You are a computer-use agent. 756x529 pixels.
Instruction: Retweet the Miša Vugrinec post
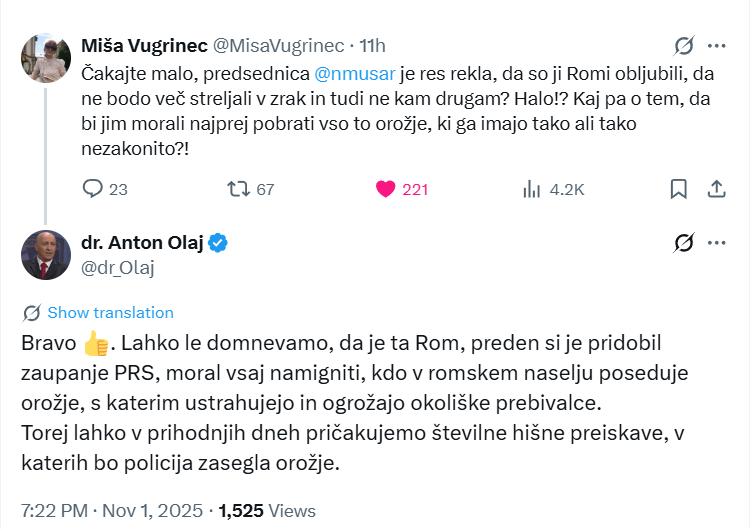pos(239,189)
